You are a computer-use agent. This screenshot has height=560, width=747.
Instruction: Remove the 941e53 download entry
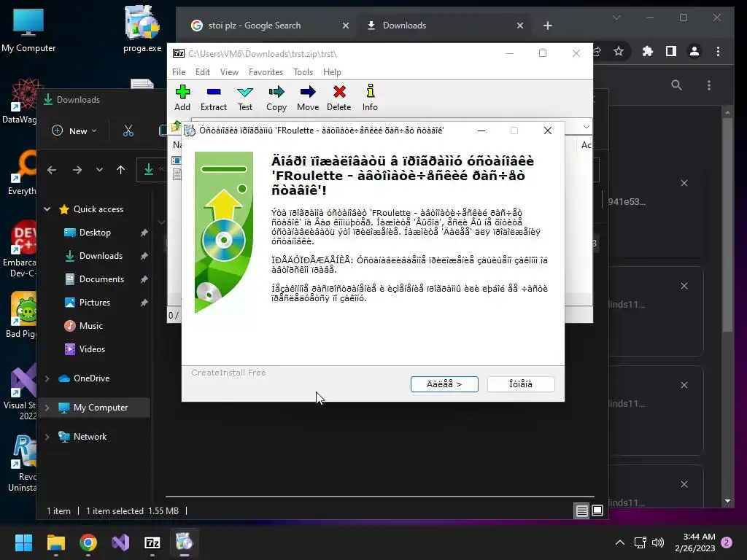point(684,183)
